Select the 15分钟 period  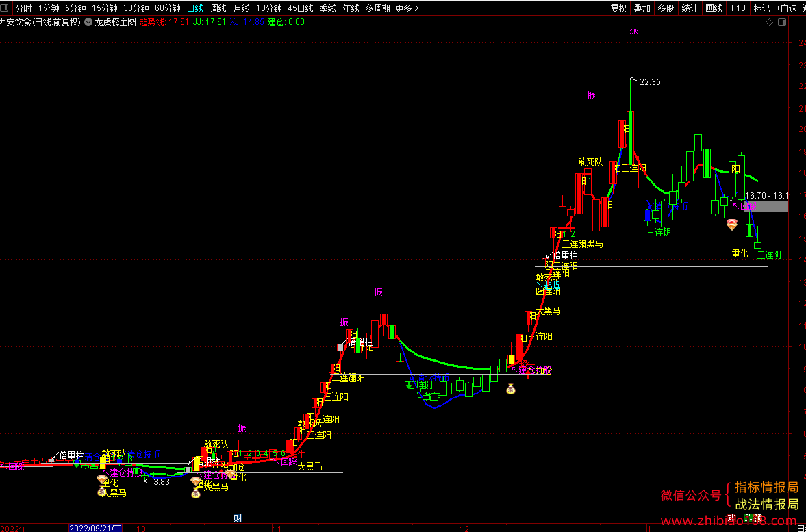(x=104, y=8)
